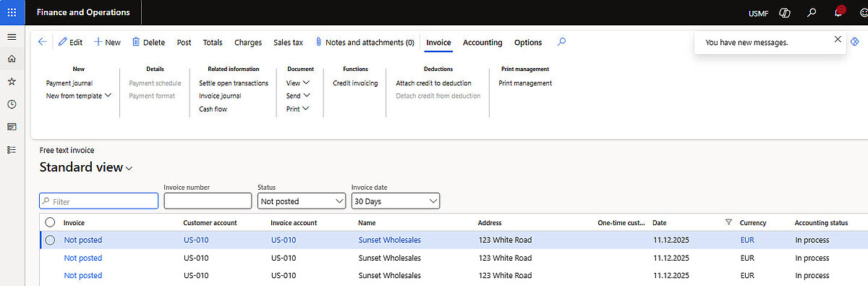Image resolution: width=868 pixels, height=286 pixels.
Task: Open notifications bell with red badge
Action: point(839,12)
